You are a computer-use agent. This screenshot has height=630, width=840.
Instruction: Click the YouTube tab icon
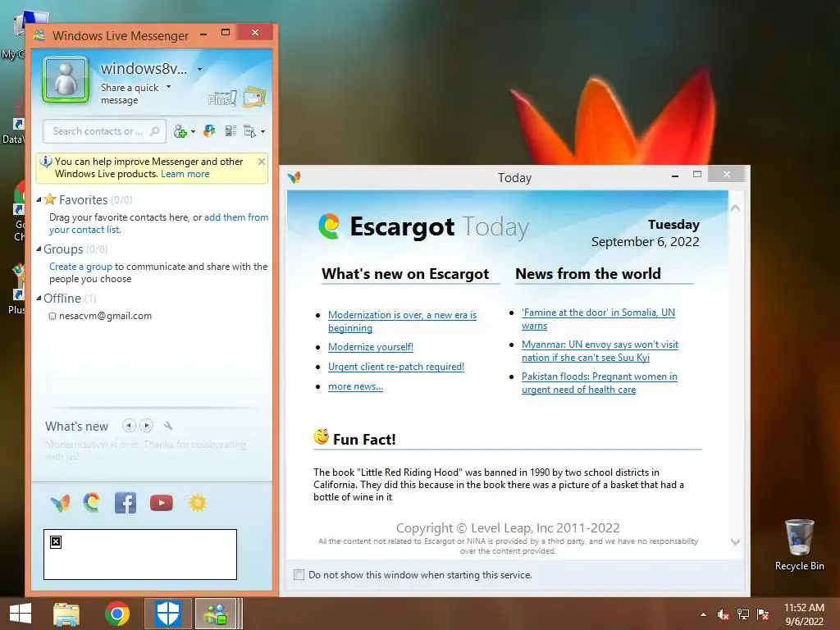(x=162, y=503)
